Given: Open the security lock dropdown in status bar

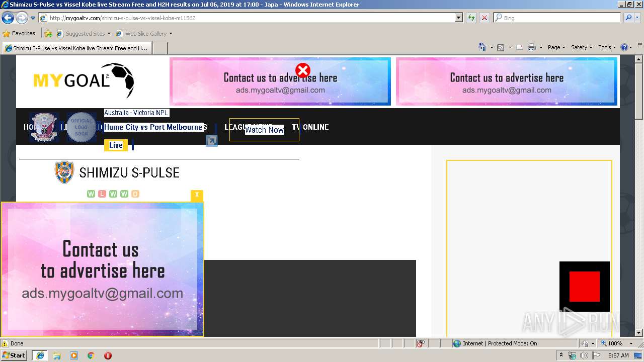Looking at the screenshot, I should pos(588,343).
